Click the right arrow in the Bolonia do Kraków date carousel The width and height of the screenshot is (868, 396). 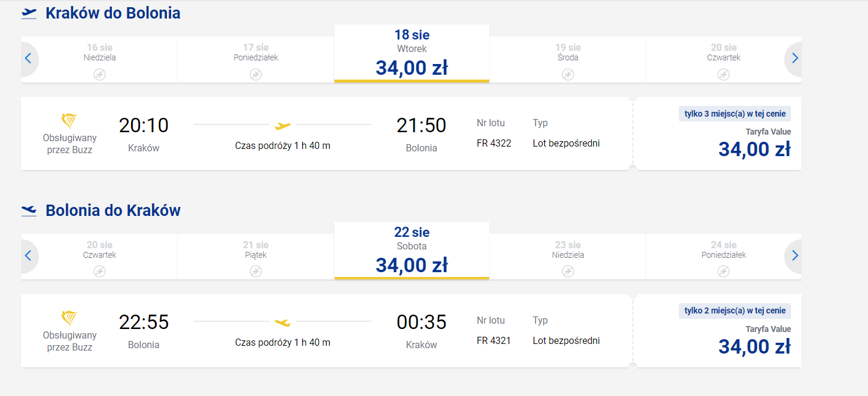pyautogui.click(x=794, y=256)
